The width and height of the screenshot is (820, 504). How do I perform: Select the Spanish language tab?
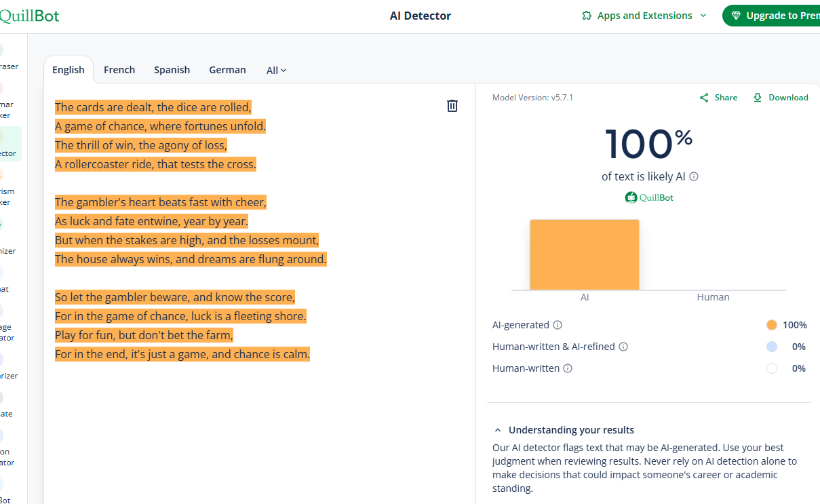[172, 70]
